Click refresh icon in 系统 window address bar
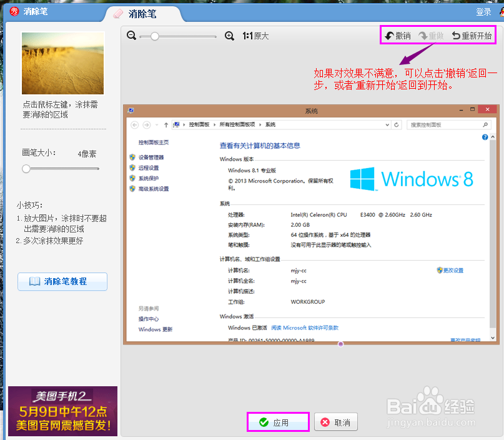Screen dimensions: 504x440 coord(397,125)
